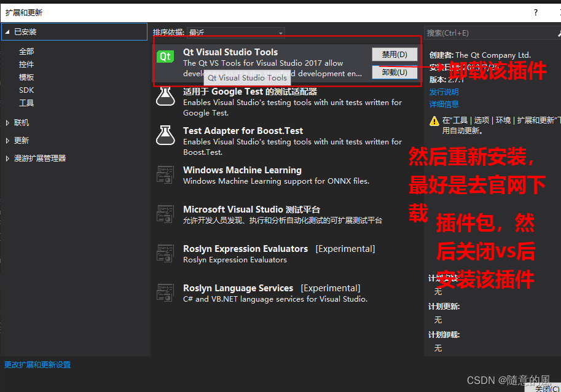Select Microsoft Visual Studio 测试平台 title
561x392 pixels.
coord(251,210)
